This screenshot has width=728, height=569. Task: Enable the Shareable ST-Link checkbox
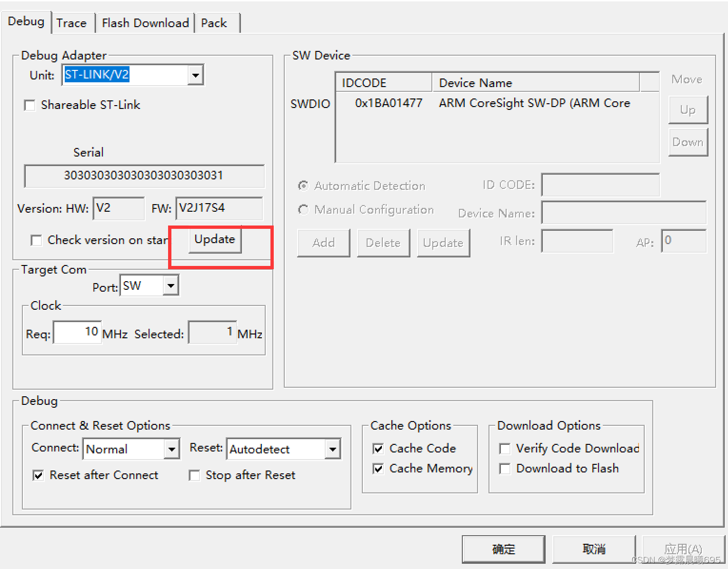(x=30, y=105)
